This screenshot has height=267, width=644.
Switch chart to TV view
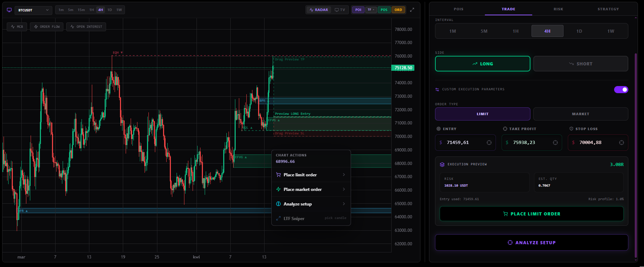[340, 10]
